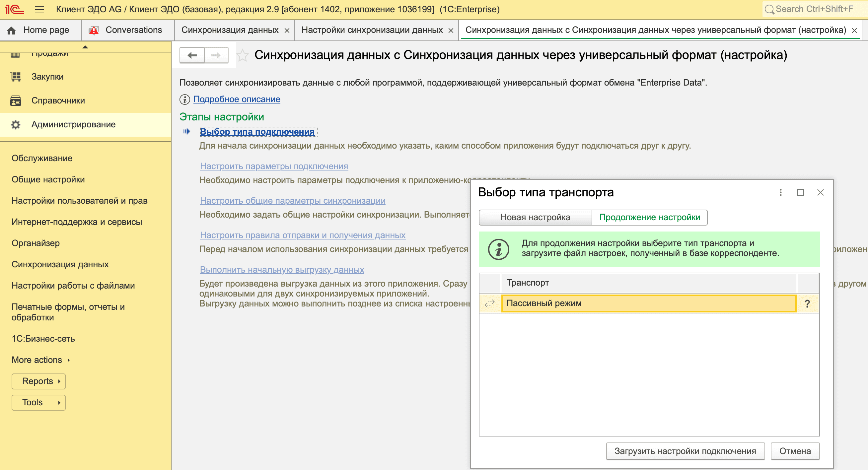Click the forward navigation arrow

(216, 55)
